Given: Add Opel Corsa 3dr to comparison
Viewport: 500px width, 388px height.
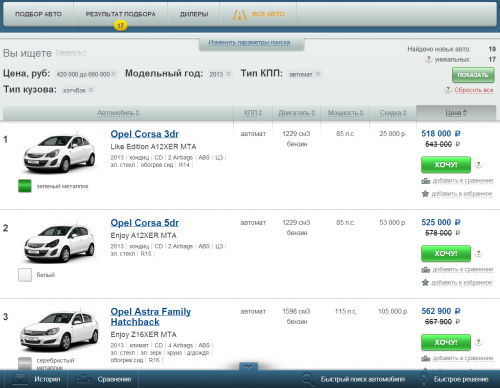Looking at the screenshot, I should coord(463,181).
